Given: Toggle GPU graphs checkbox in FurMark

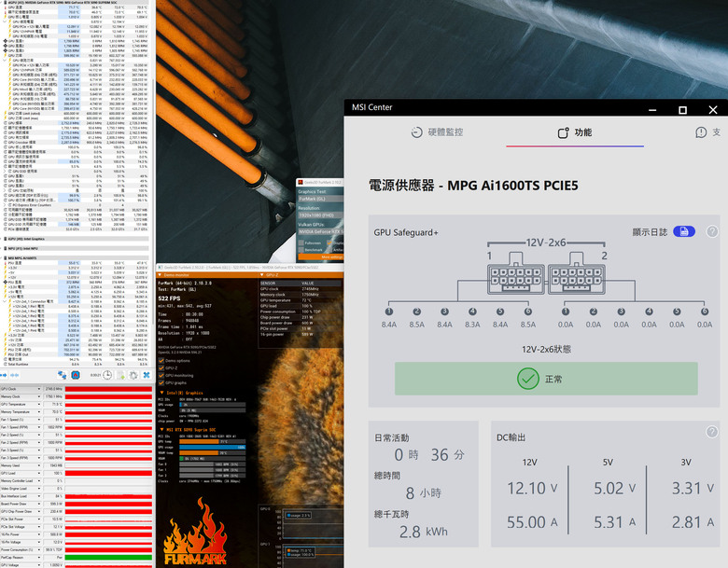Looking at the screenshot, I should click(x=161, y=382).
